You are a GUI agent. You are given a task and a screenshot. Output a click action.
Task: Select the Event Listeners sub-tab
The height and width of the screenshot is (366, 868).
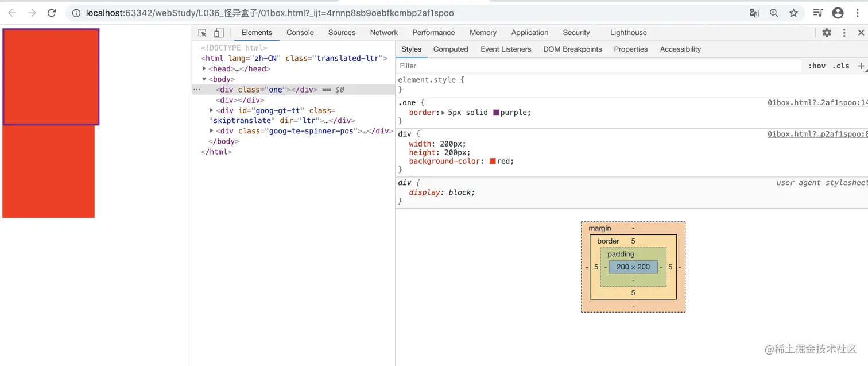506,49
